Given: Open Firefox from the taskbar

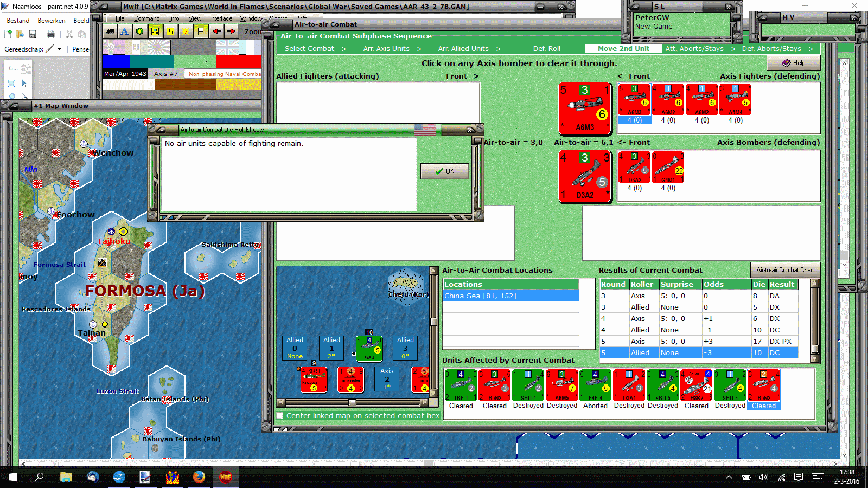Looking at the screenshot, I should tap(199, 477).
